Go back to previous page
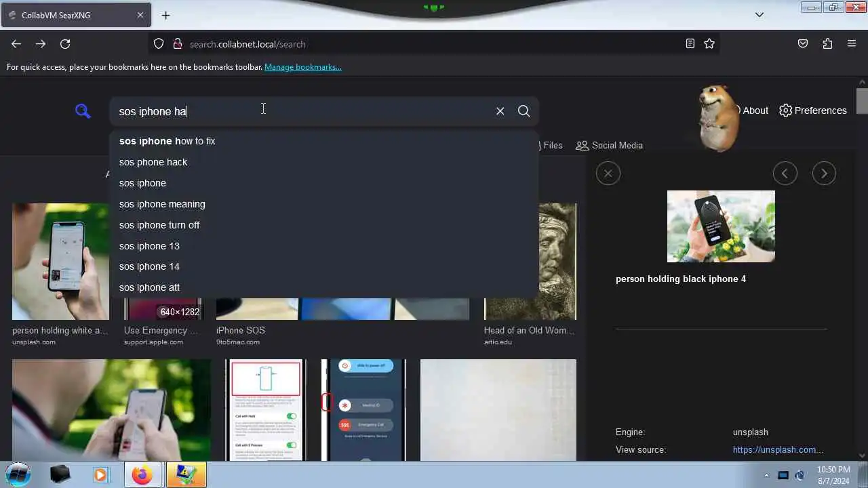868x488 pixels. [x=16, y=44]
